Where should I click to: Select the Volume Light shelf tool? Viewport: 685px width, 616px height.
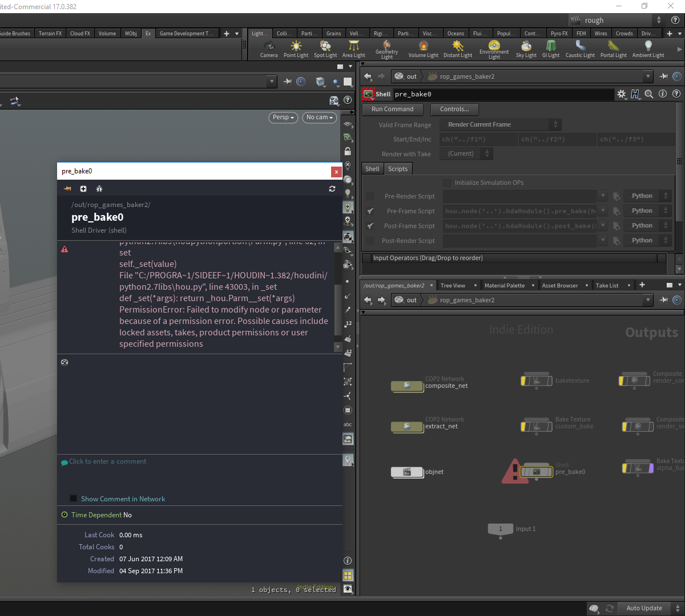(x=424, y=49)
